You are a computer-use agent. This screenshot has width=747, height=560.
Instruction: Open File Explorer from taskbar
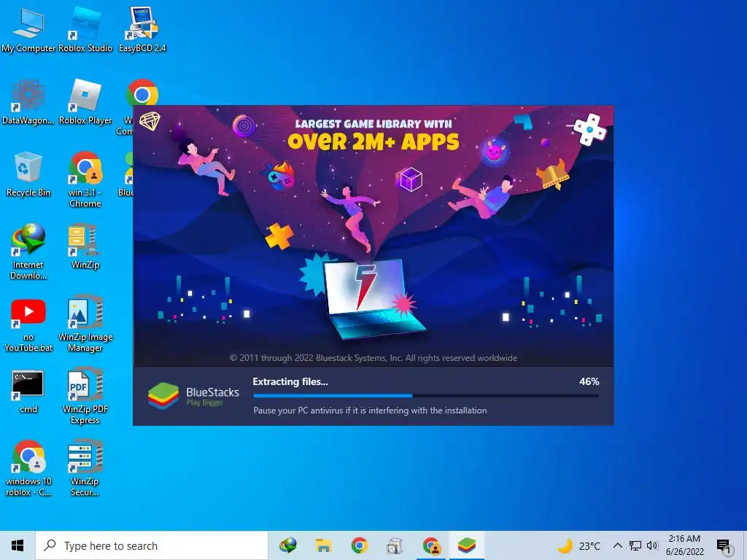(x=323, y=545)
